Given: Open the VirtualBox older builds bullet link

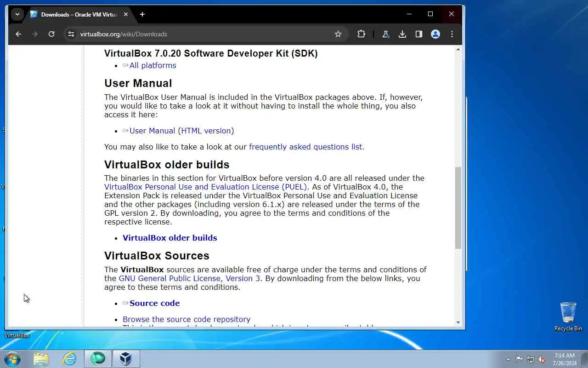Looking at the screenshot, I should [170, 238].
